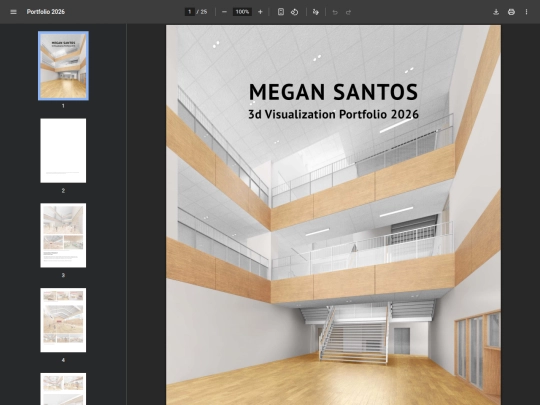540x405 pixels.
Task: Click the undo arrow icon
Action: 335,12
